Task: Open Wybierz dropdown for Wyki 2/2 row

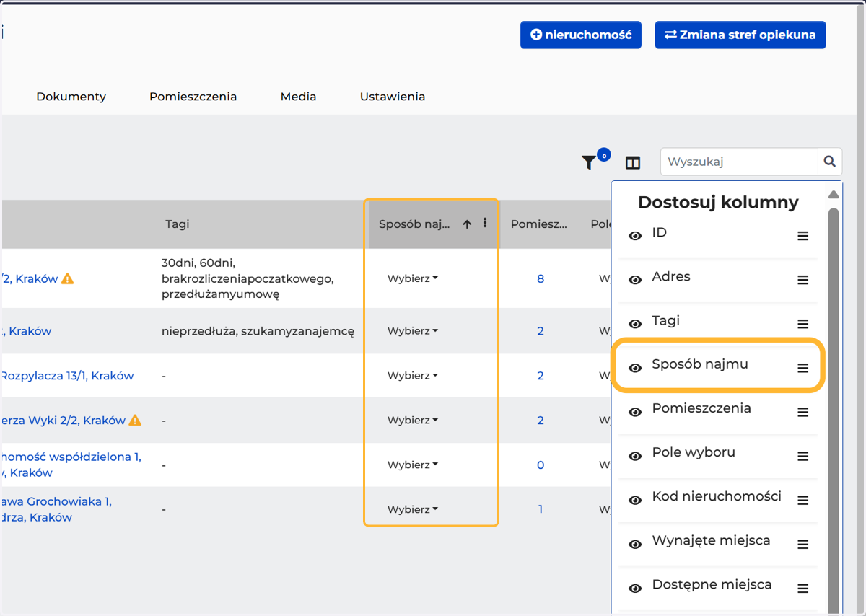Action: point(413,421)
